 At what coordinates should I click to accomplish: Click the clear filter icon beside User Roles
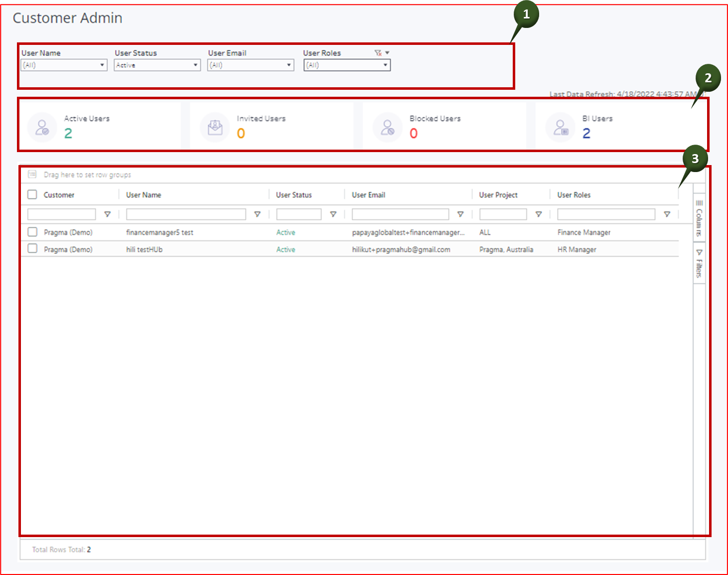tap(379, 52)
